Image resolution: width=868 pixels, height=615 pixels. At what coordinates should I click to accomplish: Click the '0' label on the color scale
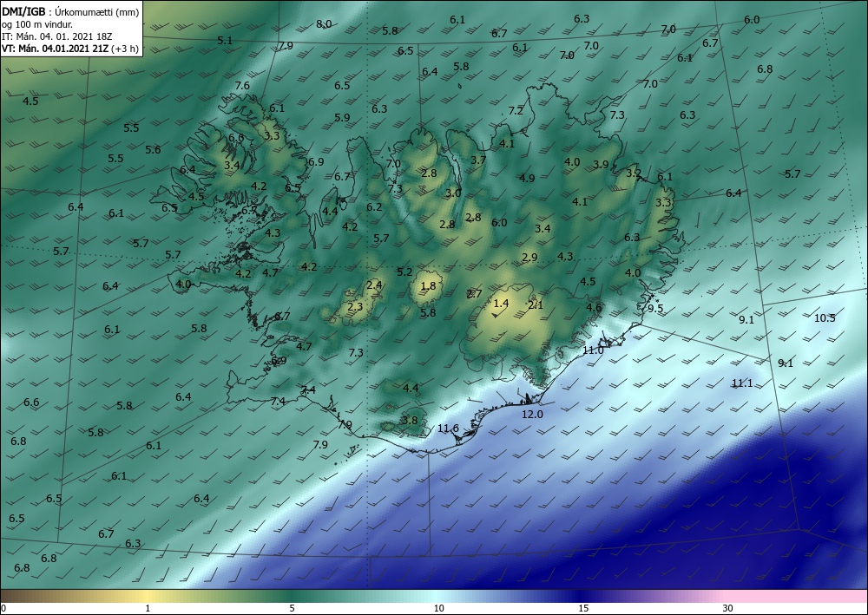point(3,608)
